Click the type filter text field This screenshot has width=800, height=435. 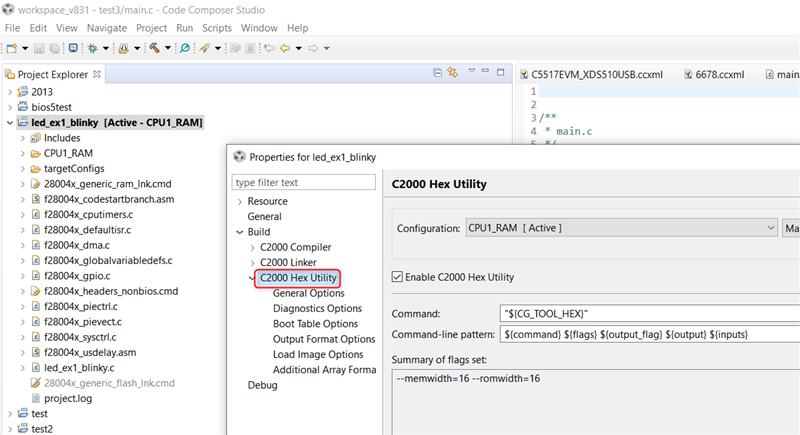tap(304, 182)
